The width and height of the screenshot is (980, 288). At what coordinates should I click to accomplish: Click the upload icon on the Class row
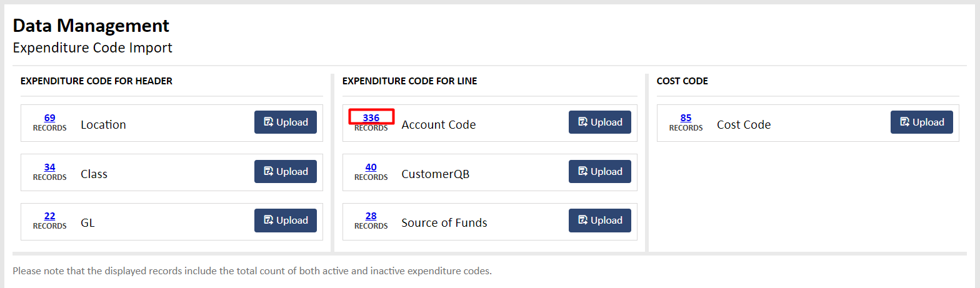[268, 171]
